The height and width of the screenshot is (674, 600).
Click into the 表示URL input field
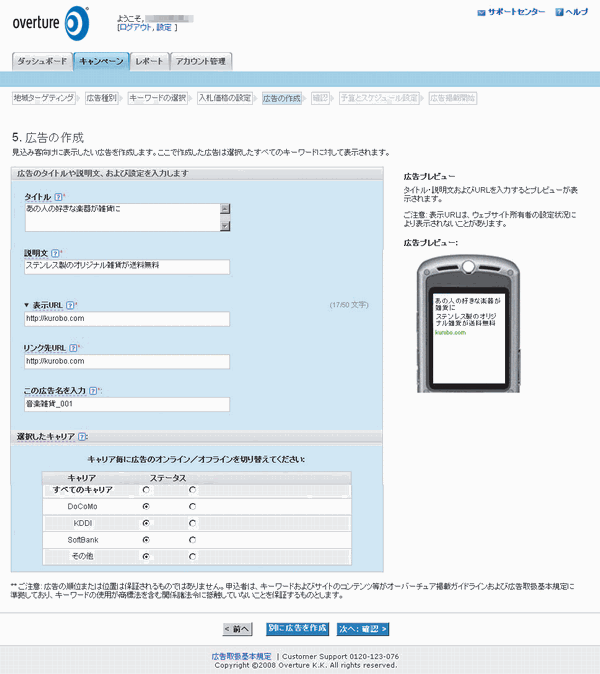127,319
